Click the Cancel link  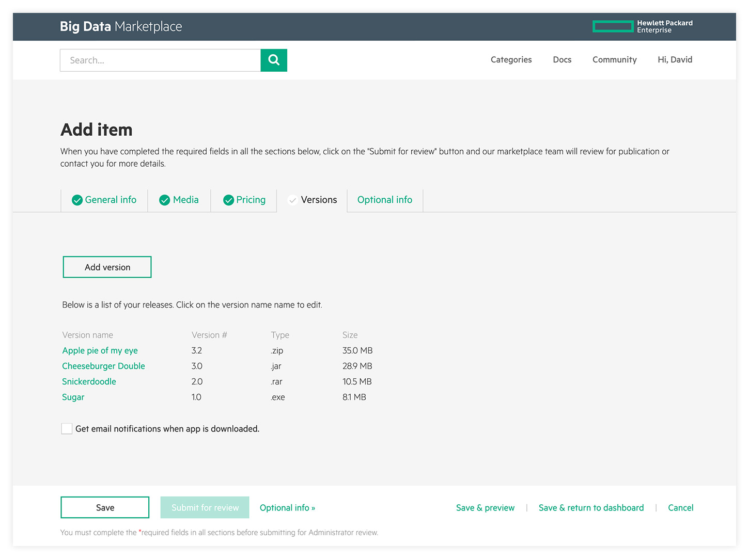pos(680,508)
